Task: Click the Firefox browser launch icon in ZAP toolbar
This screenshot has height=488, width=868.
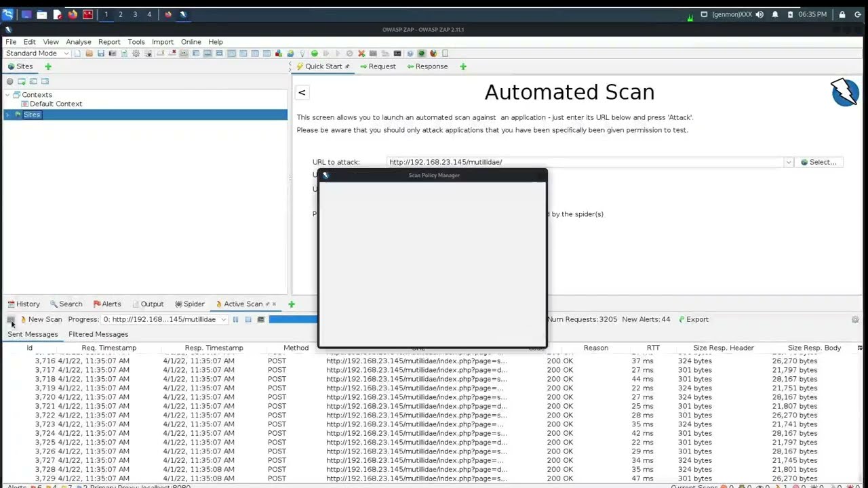Action: [433, 54]
